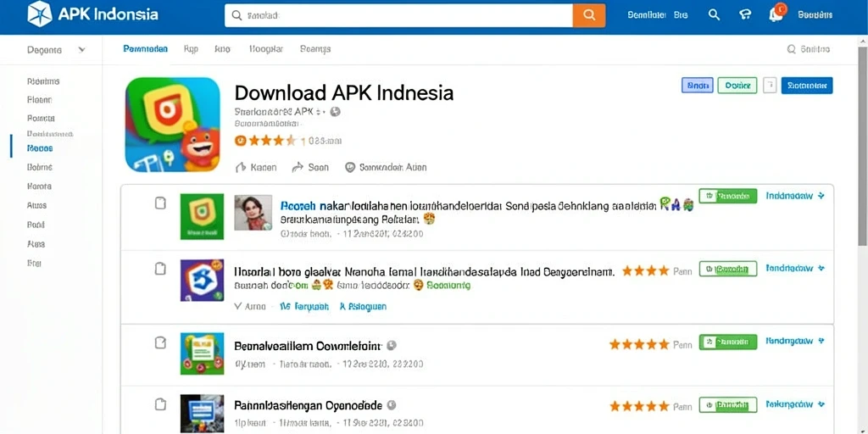The height and width of the screenshot is (434, 868).
Task: Click the solid blue button at top right
Action: tap(807, 86)
